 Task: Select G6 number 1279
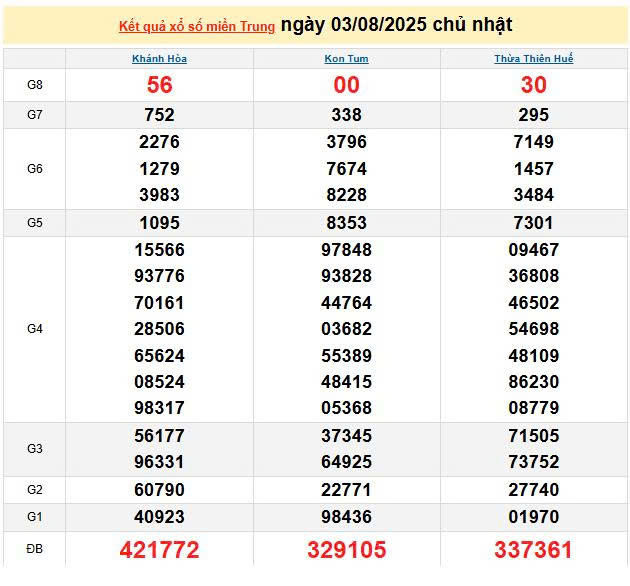(x=160, y=169)
